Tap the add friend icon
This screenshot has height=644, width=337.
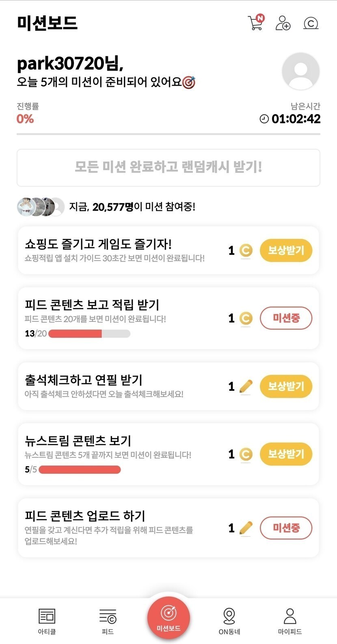283,23
